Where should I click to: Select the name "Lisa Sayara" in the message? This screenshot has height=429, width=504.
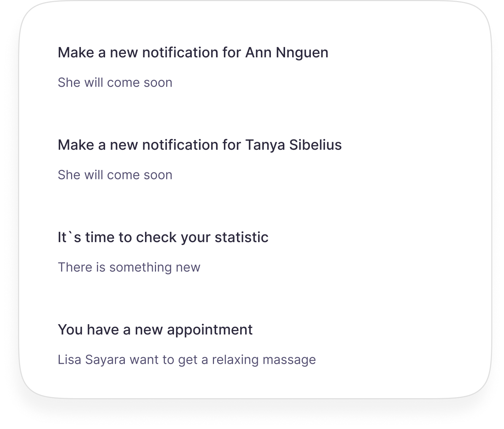point(92,360)
